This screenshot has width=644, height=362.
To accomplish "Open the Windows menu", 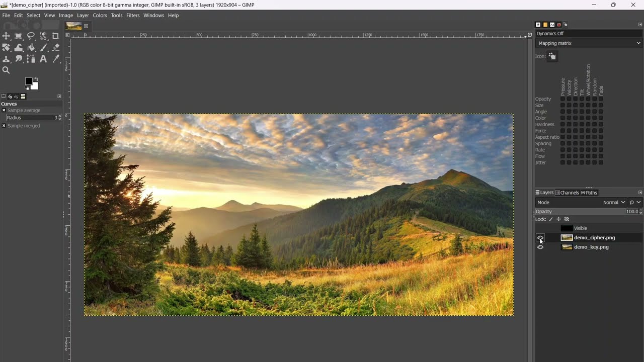I will pyautogui.click(x=153, y=16).
